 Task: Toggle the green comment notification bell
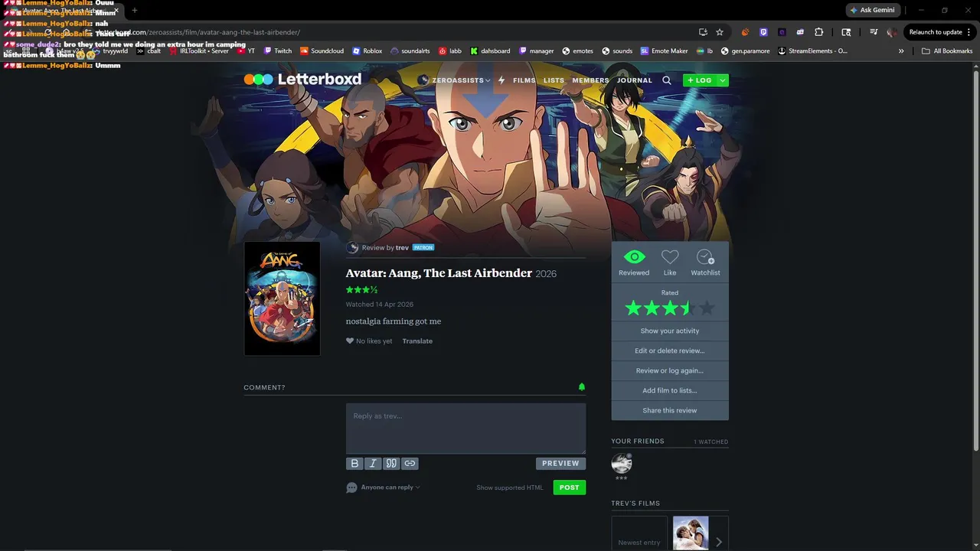pyautogui.click(x=582, y=387)
